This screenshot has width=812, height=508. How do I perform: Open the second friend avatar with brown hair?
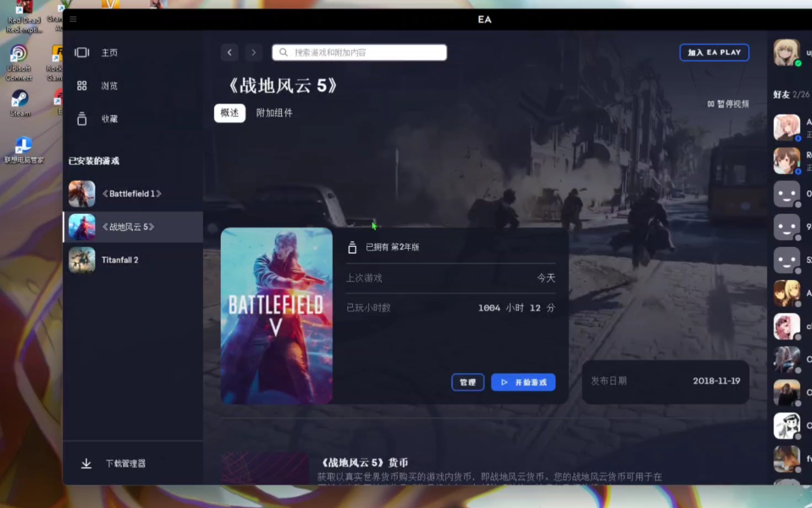(787, 160)
